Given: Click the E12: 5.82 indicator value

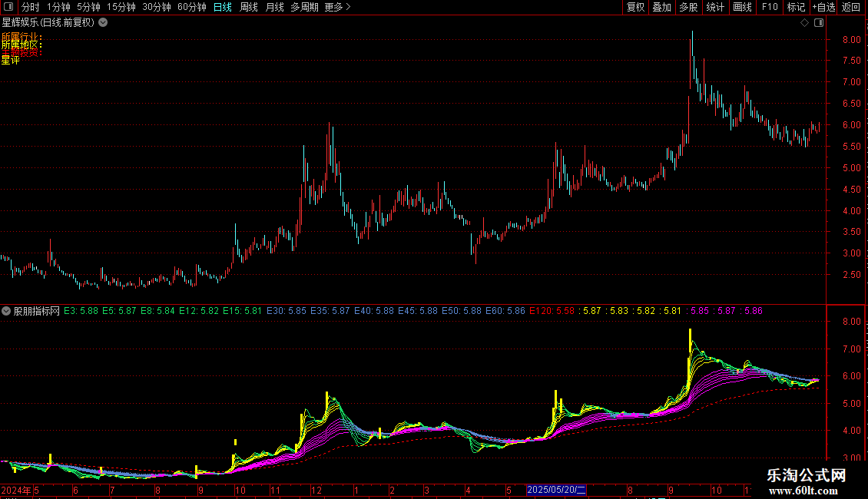Looking at the screenshot, I should 199,311.
